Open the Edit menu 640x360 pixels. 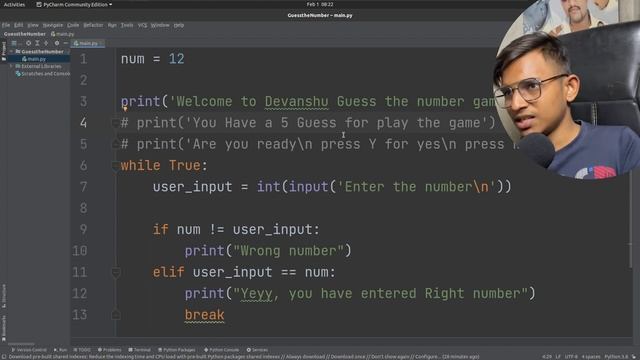(19, 25)
